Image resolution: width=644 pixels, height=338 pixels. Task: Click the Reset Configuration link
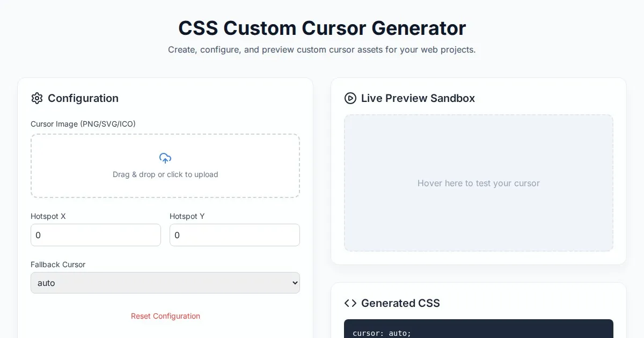pyautogui.click(x=165, y=316)
